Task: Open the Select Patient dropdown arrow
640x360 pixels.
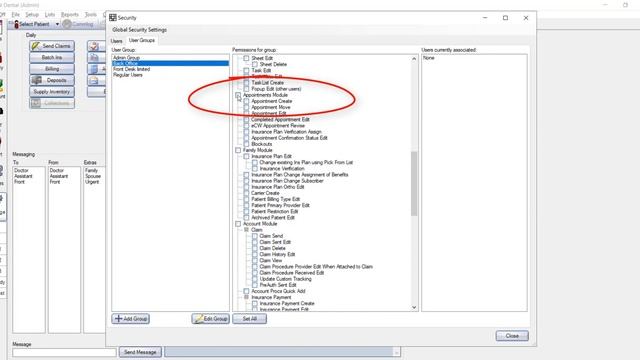Action: [x=57, y=24]
